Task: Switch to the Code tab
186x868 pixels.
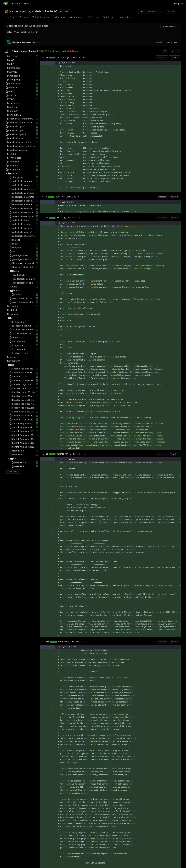Action: (10, 17)
